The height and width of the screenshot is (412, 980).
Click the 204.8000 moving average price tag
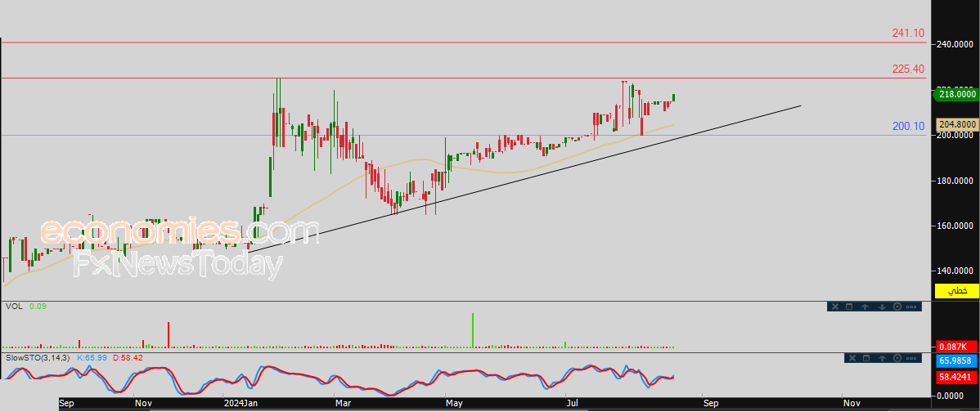[x=957, y=124]
